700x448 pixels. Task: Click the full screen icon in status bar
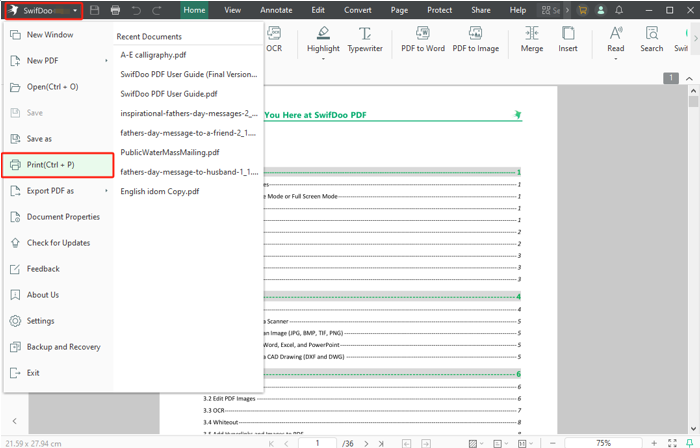[x=672, y=443]
